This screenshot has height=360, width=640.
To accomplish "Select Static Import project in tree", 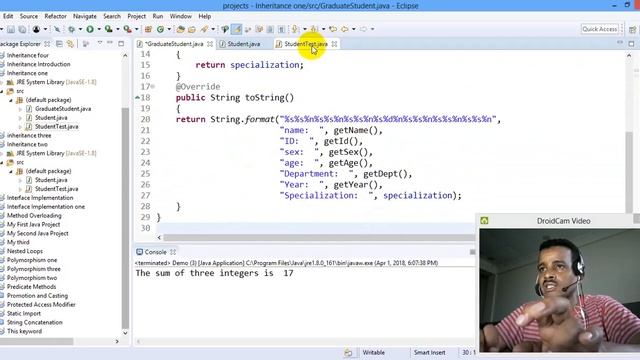I will 24,313.
